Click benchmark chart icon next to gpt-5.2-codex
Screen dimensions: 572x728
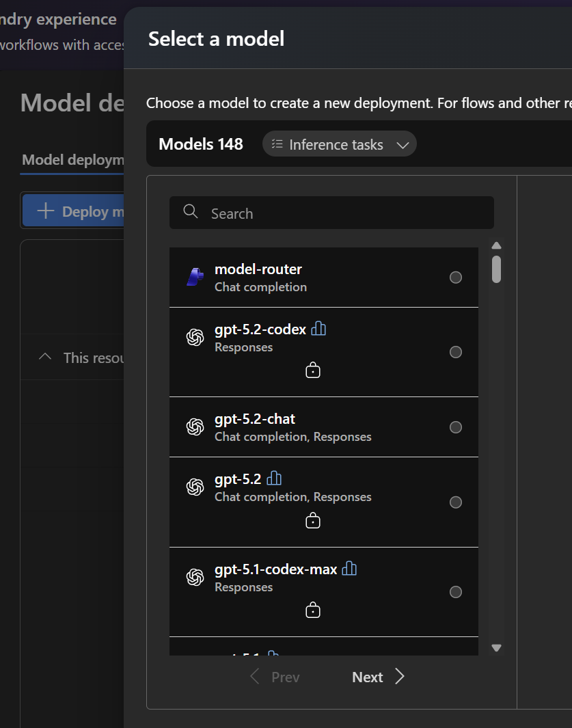pos(318,329)
